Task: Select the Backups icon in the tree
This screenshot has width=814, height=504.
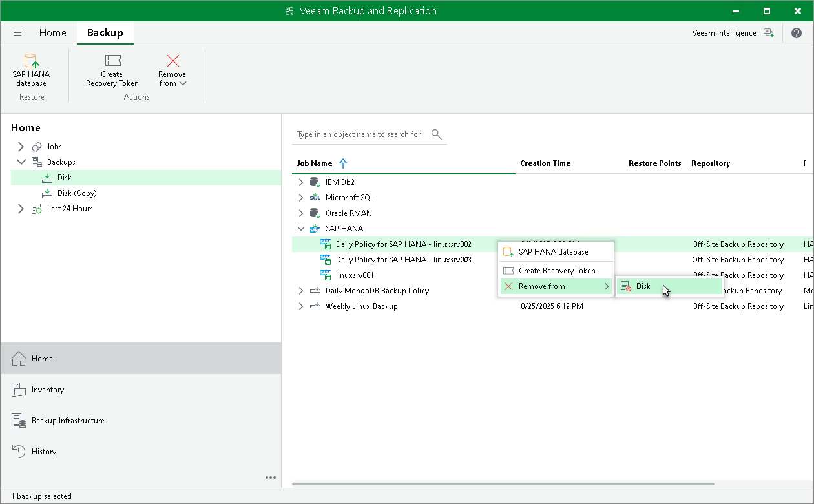Action: coord(37,162)
